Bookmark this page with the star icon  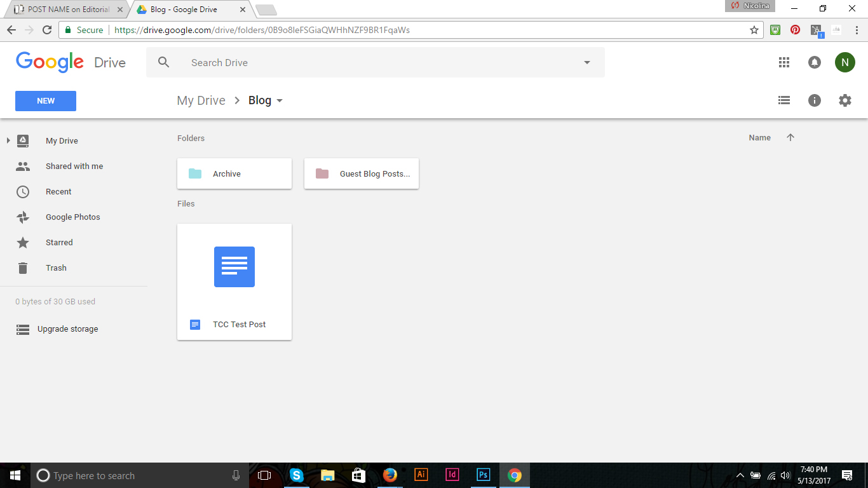coord(754,30)
